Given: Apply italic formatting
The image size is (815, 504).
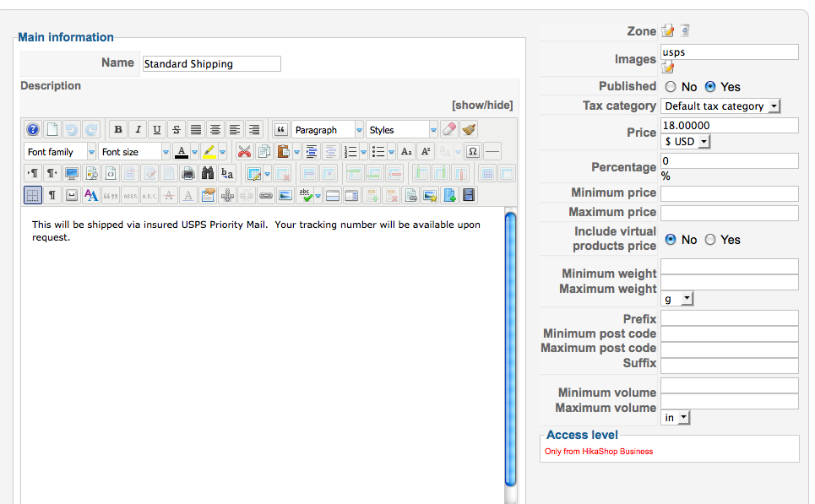Looking at the screenshot, I should pos(138,129).
